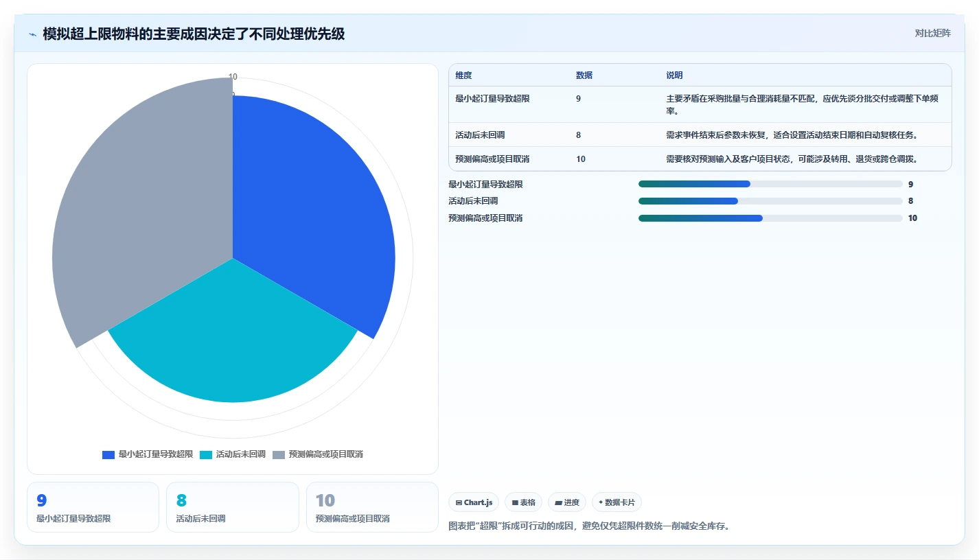Click the 说明 column header
This screenshot has height=560, width=979.
click(x=674, y=75)
